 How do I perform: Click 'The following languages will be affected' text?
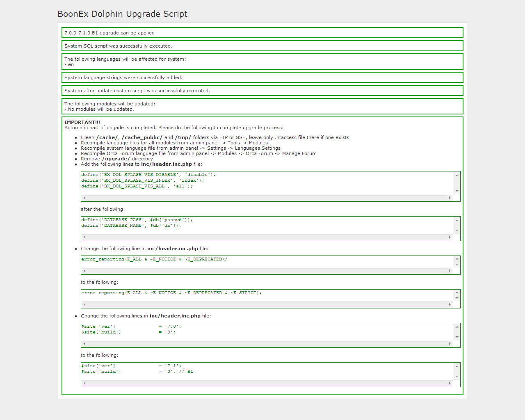[x=125, y=59]
